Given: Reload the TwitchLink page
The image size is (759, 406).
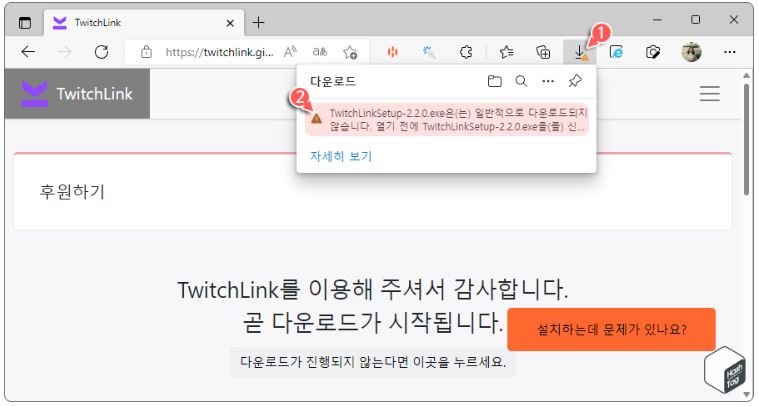Looking at the screenshot, I should click(x=101, y=52).
